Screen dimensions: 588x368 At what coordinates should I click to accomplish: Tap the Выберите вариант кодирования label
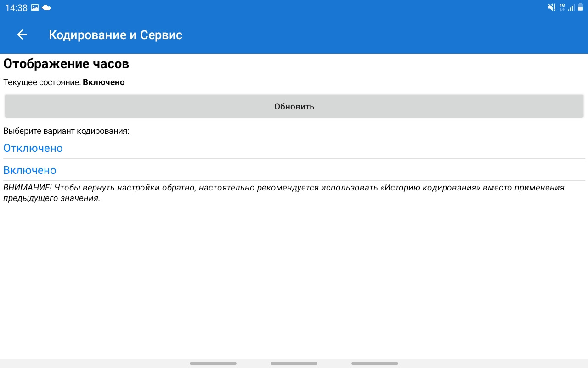point(66,131)
